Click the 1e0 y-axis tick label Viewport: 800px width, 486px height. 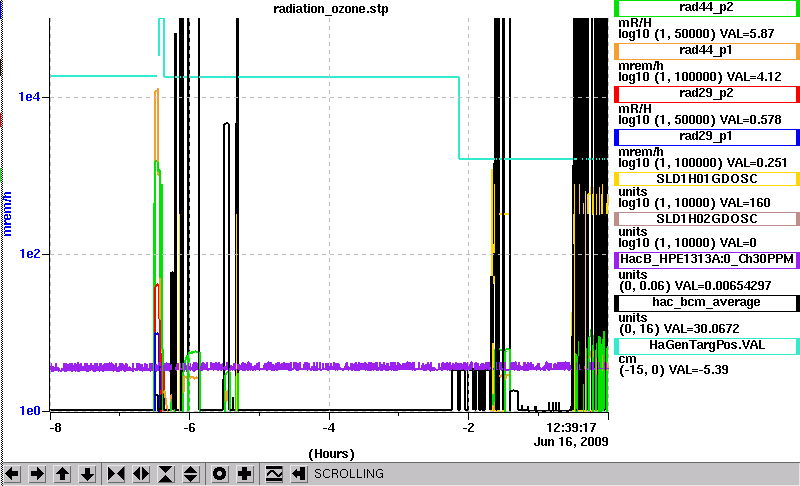29,411
